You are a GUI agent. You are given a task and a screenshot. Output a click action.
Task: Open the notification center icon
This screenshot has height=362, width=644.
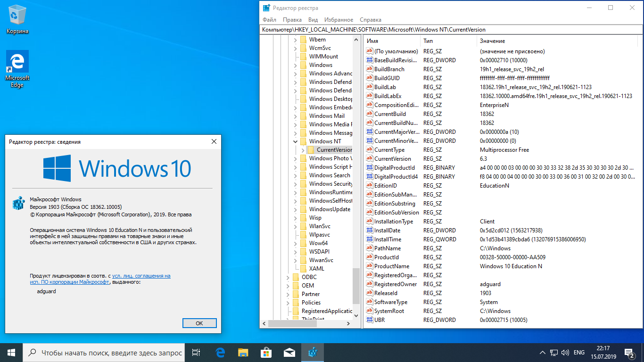point(629,353)
